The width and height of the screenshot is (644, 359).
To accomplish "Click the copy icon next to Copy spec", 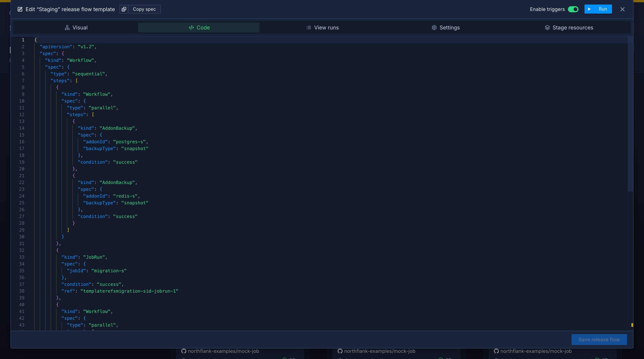I will 124,9.
